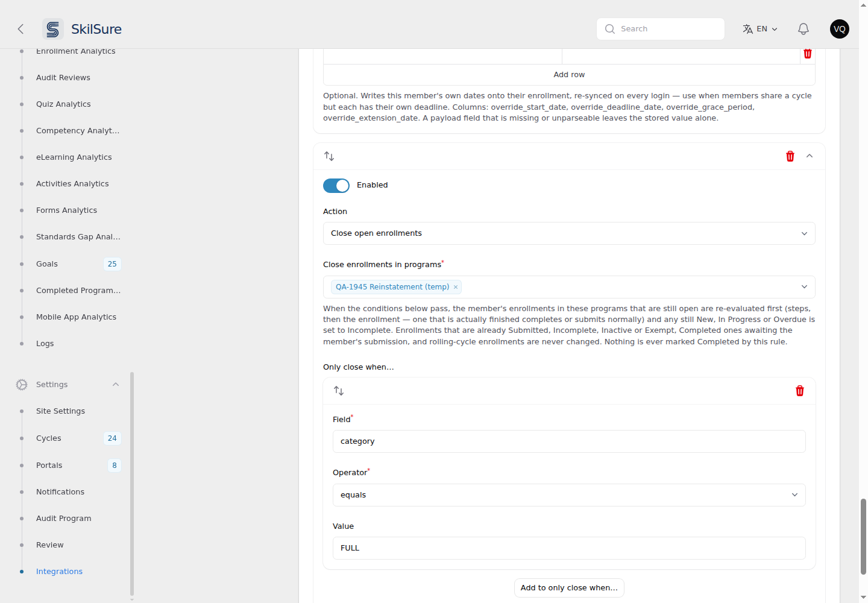
Task: Delete the Close open enrollments rule
Action: point(790,156)
